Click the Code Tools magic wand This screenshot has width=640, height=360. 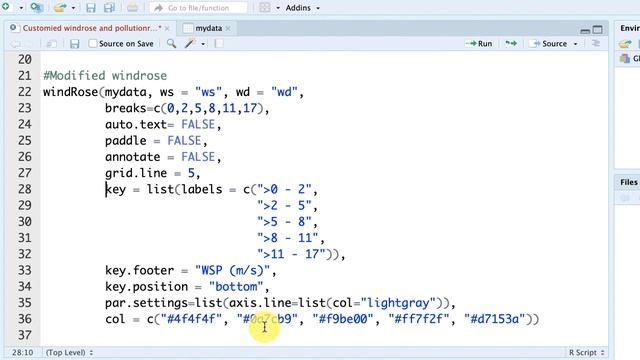click(x=190, y=43)
